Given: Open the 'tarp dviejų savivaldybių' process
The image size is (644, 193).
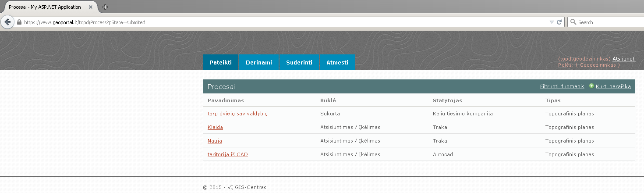Looking at the screenshot, I should [x=237, y=114].
